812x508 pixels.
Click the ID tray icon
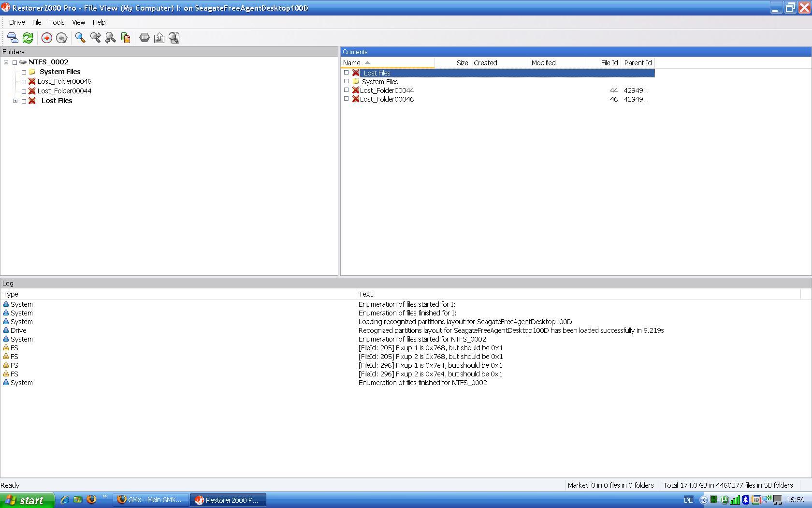point(756,500)
